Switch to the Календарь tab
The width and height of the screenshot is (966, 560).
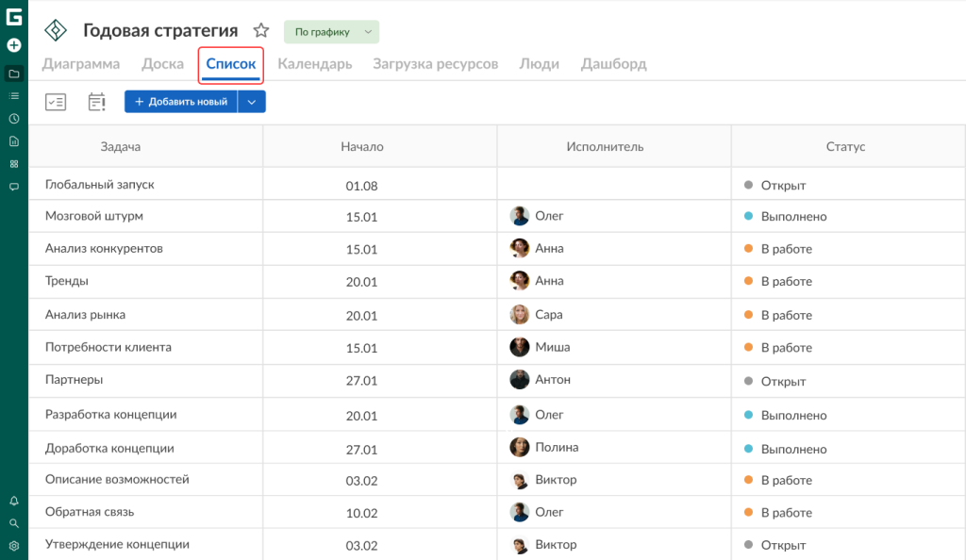click(x=315, y=64)
